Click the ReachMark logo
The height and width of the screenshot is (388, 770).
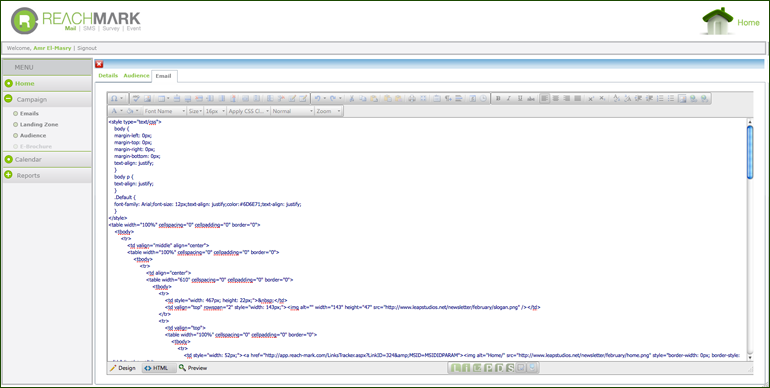coord(76,21)
